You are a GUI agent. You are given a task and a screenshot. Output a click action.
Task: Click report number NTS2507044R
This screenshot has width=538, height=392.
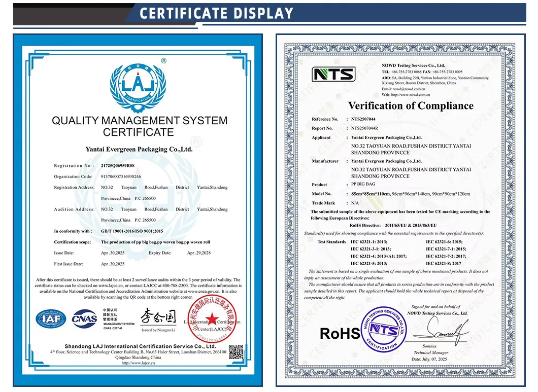[x=364, y=128]
